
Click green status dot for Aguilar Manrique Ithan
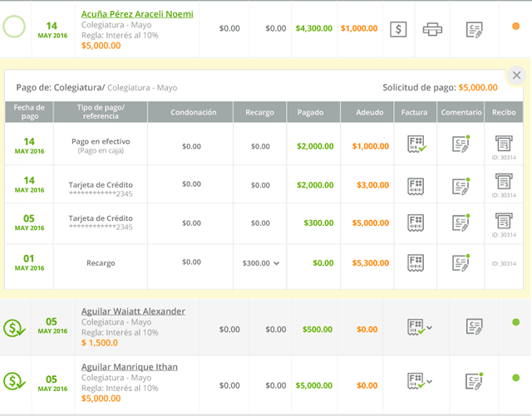coord(515,378)
